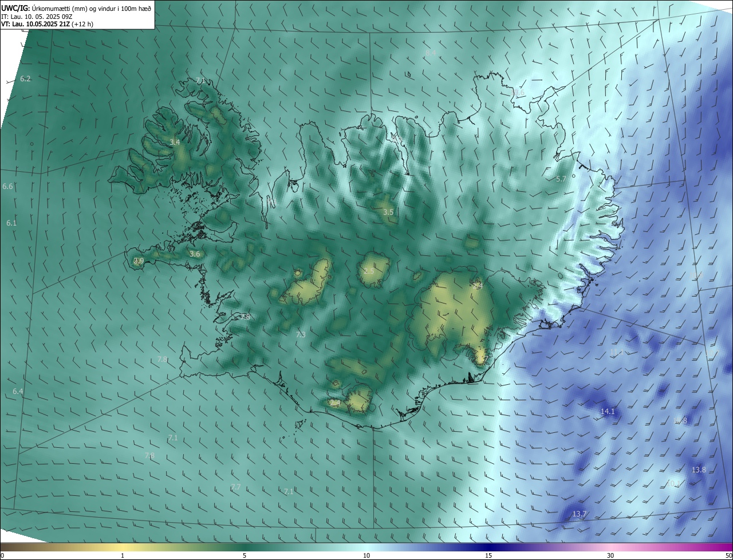Click the colorbar tick label 5
This screenshot has height=560, width=733.
click(x=245, y=555)
